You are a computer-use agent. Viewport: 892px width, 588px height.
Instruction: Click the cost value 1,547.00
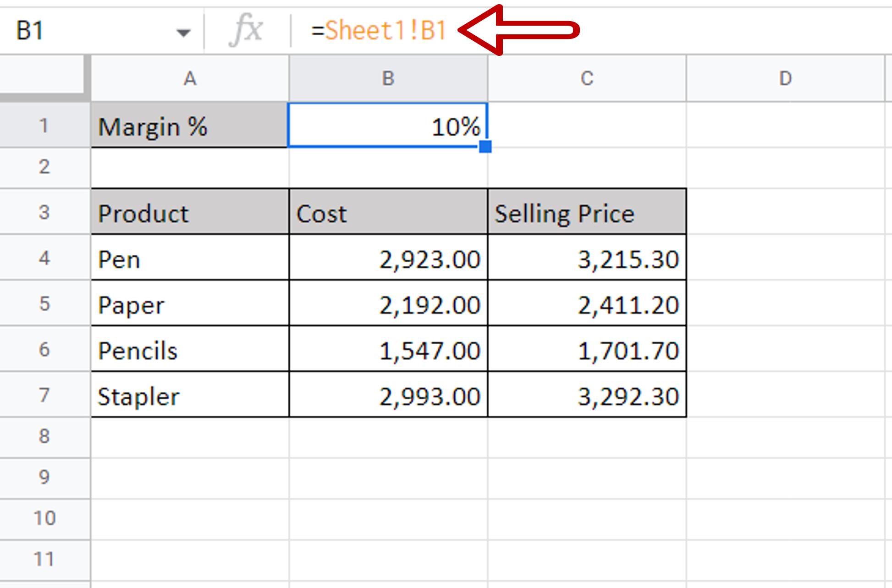point(388,349)
